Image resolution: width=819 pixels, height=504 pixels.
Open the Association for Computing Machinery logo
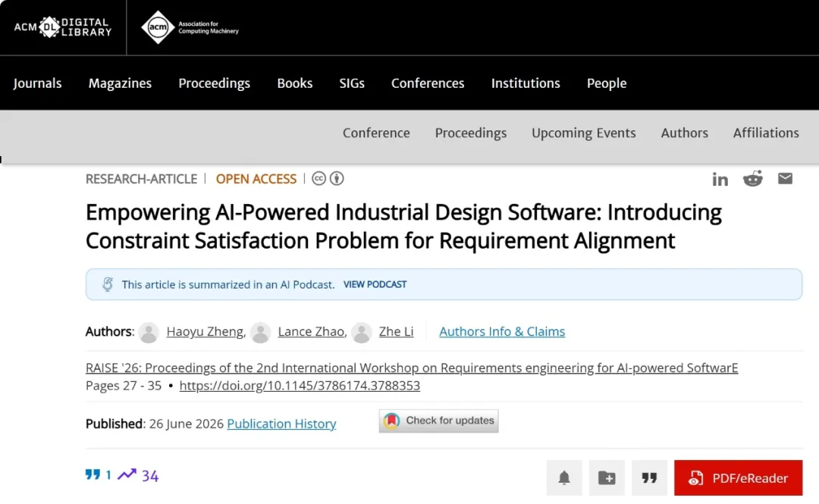[x=190, y=27]
